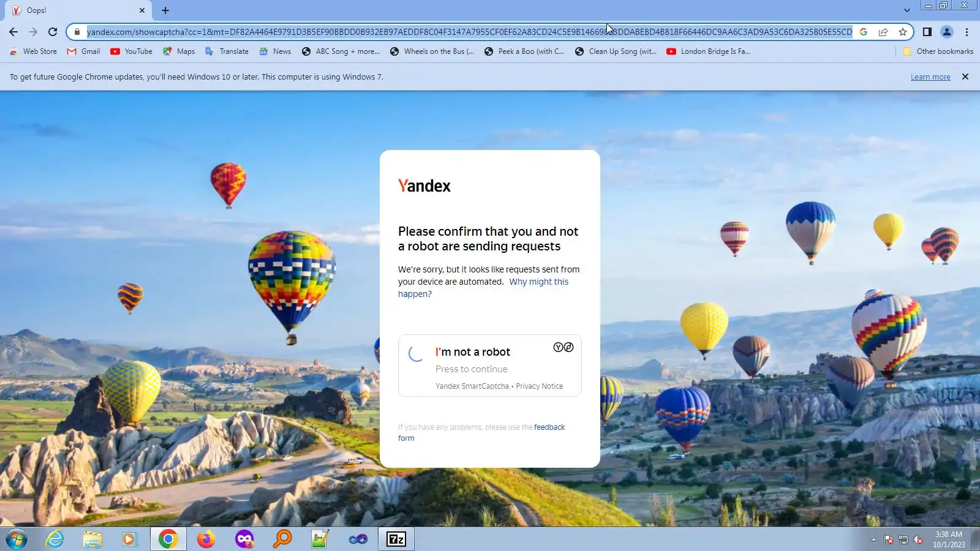980x551 pixels.
Task: Go back using the browser back arrow
Action: coord(13,32)
